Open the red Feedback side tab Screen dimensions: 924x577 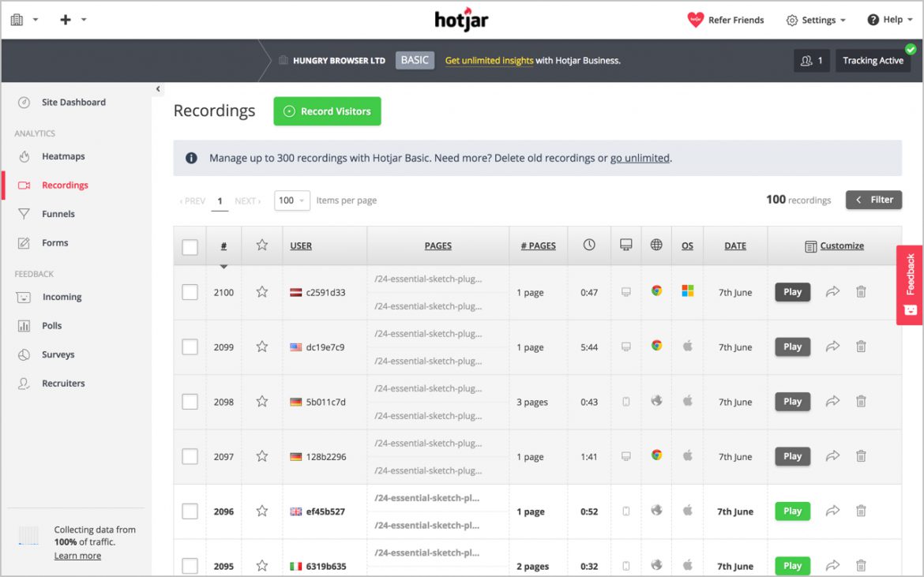tap(910, 285)
